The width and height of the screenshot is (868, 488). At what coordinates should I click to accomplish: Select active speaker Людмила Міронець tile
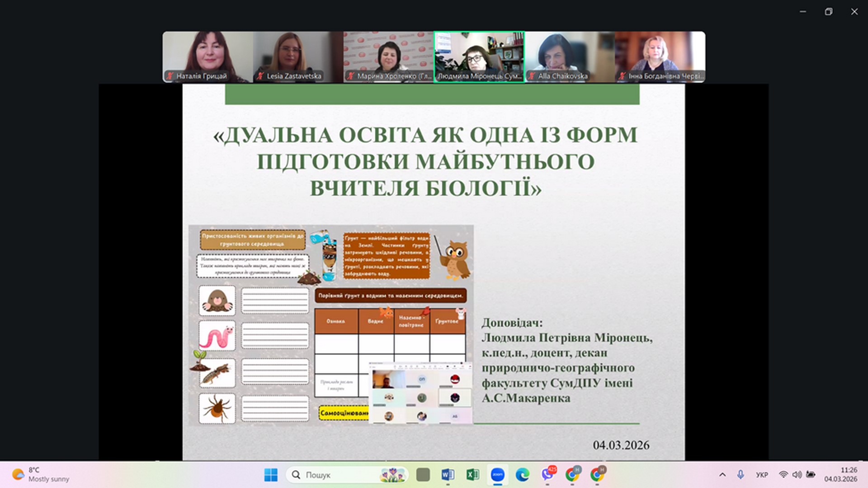(479, 54)
